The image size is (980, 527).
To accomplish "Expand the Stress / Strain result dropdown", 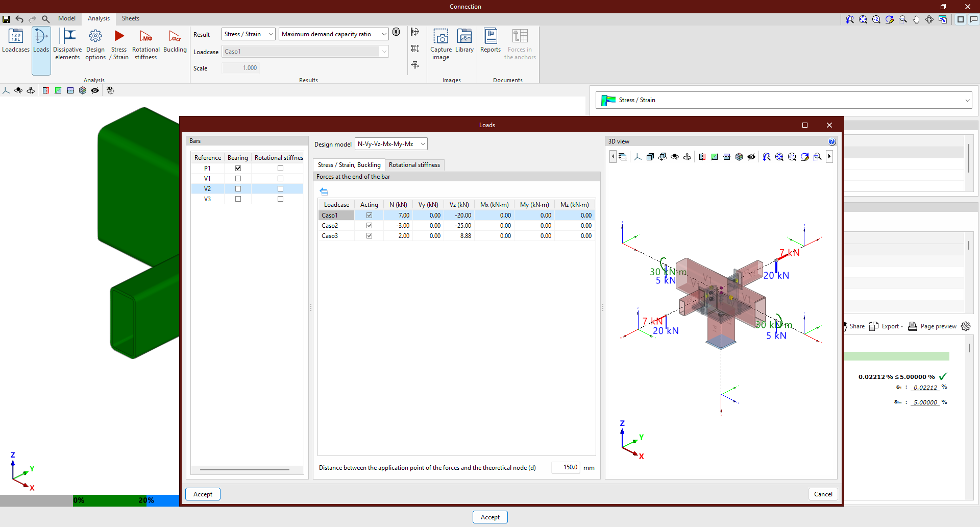I will pos(249,34).
